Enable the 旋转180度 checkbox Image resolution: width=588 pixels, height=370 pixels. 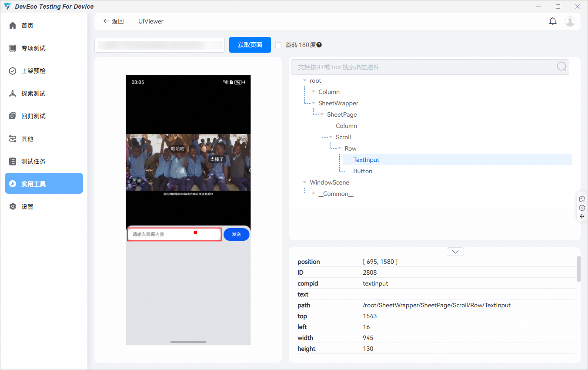pyautogui.click(x=278, y=45)
